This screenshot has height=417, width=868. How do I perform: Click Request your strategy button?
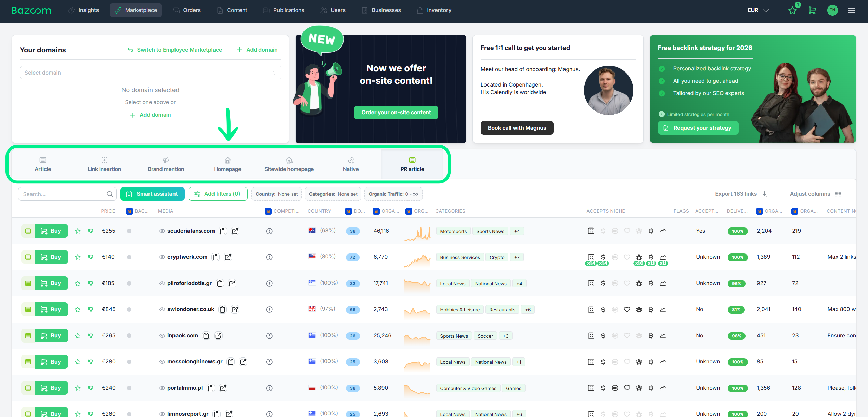[698, 128]
